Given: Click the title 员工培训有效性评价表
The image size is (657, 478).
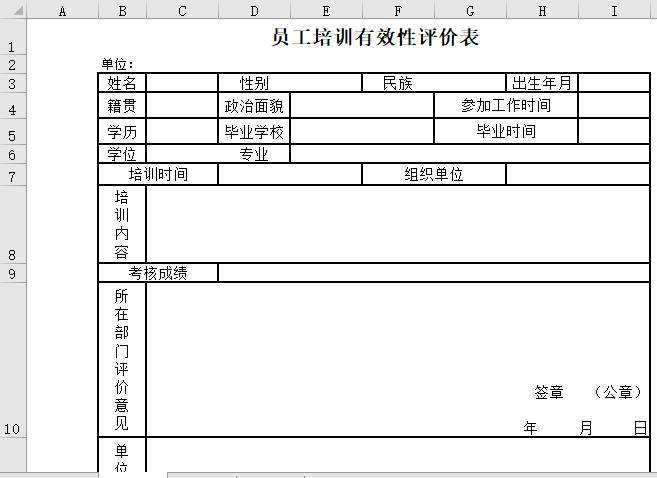Looking at the screenshot, I should point(375,38).
